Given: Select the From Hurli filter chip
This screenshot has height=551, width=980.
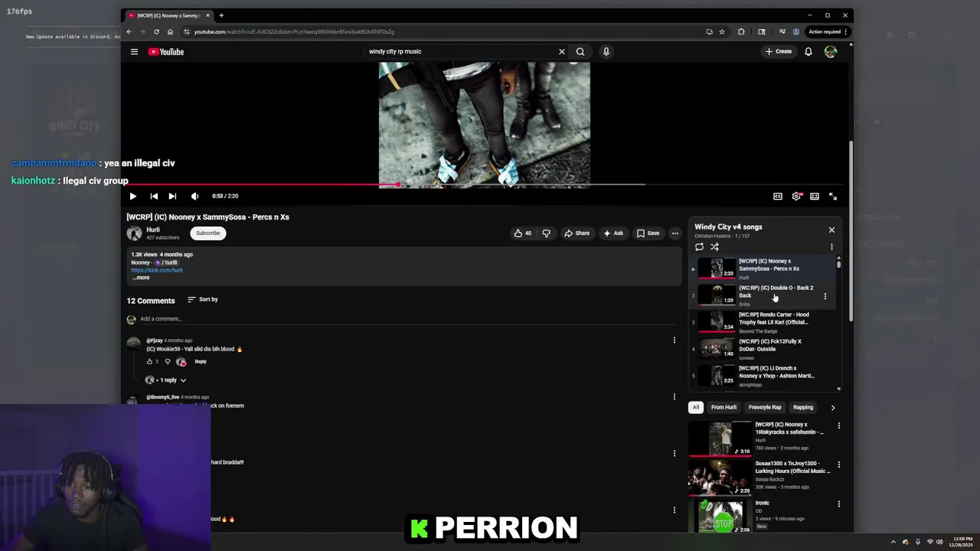Looking at the screenshot, I should 724,408.
